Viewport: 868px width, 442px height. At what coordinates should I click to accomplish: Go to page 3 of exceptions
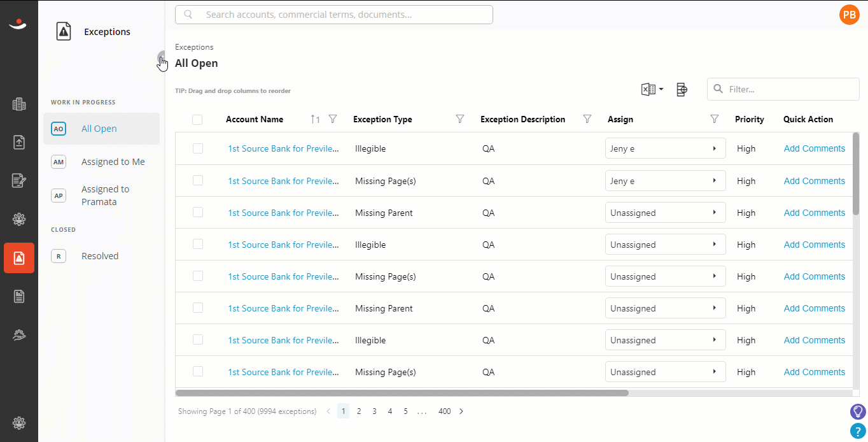pyautogui.click(x=374, y=411)
